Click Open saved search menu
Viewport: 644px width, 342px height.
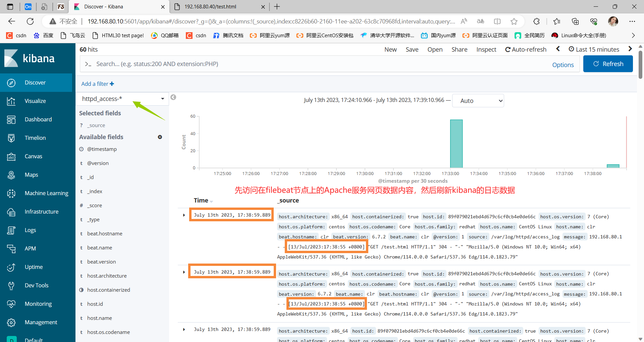[435, 50]
